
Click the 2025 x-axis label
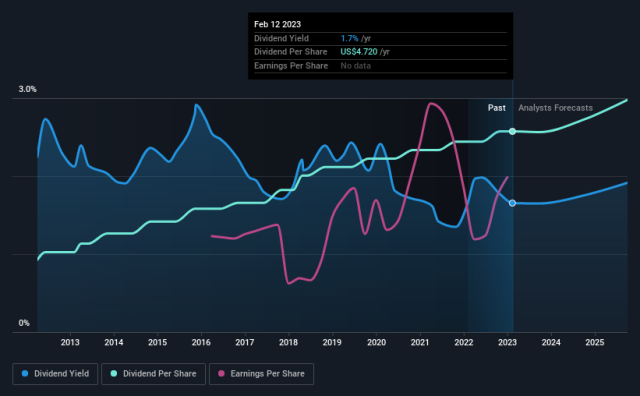[595, 343]
